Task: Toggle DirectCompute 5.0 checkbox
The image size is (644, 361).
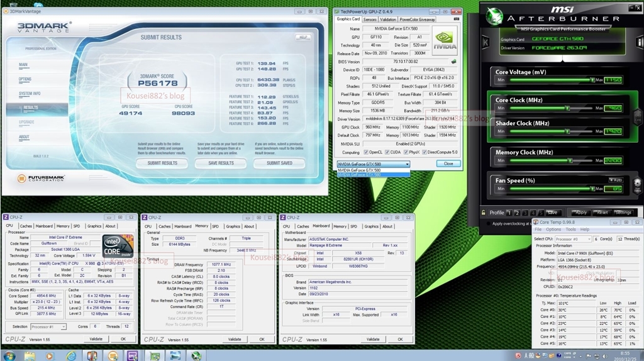Action: 425,152
